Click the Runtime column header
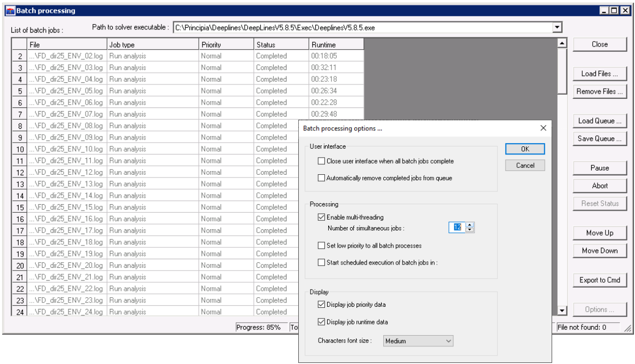The width and height of the screenshot is (635, 364). 336,45
